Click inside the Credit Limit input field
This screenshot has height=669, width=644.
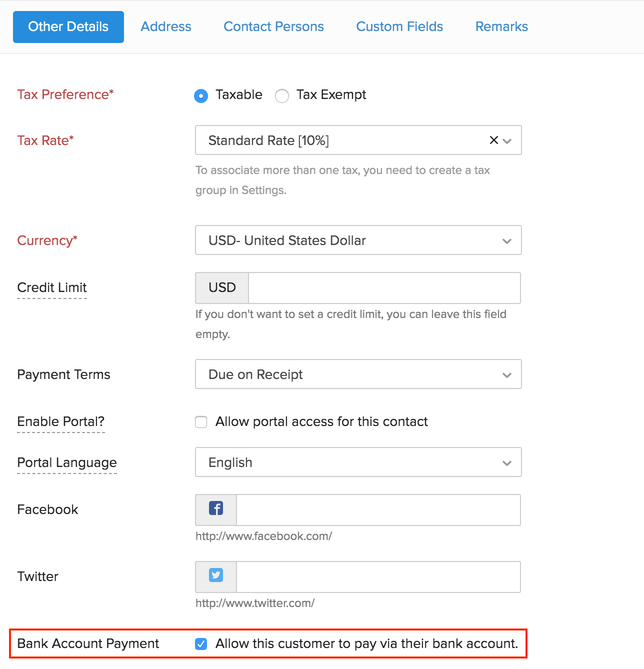click(x=380, y=288)
